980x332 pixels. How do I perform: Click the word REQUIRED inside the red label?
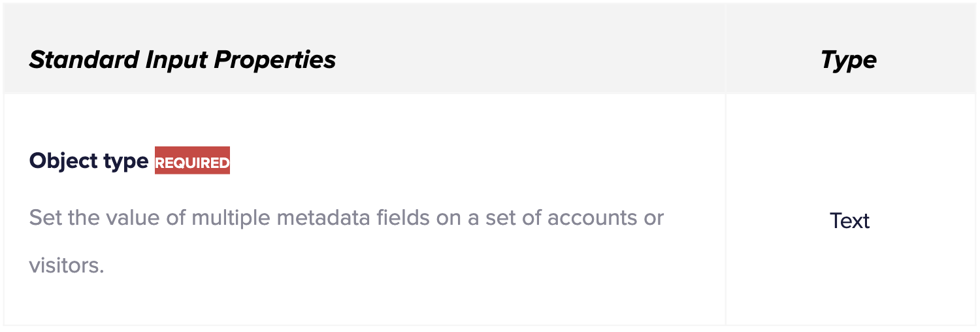(192, 163)
